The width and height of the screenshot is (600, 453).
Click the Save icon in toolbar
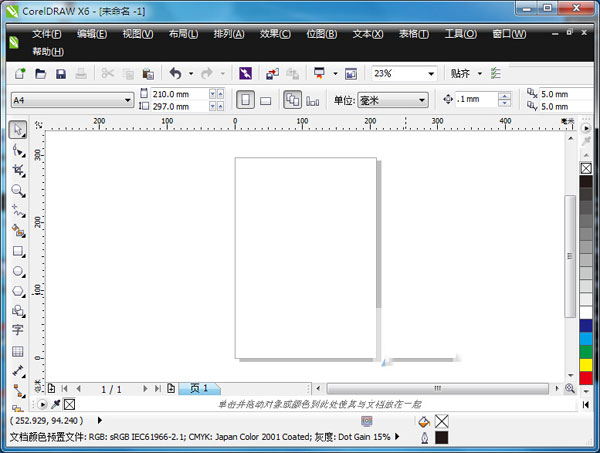pyautogui.click(x=61, y=74)
